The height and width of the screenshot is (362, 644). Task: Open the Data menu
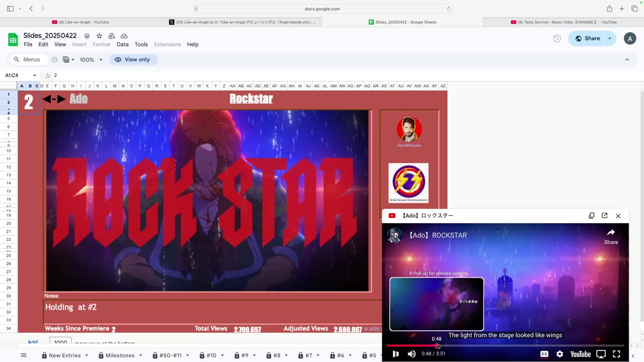(123, 44)
